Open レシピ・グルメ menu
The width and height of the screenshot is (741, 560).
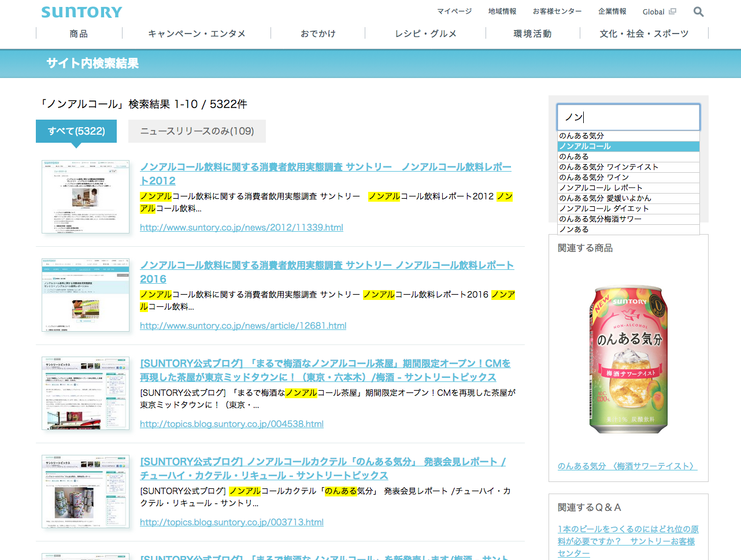[425, 34]
